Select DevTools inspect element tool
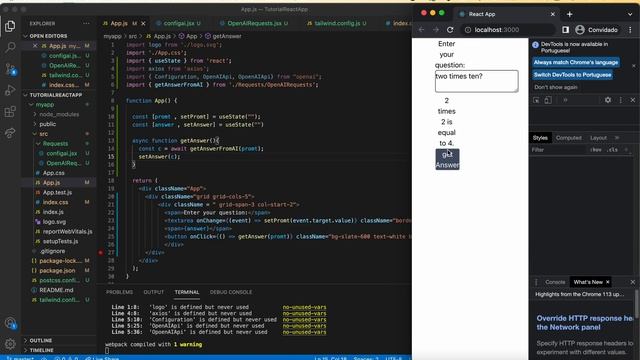 pyautogui.click(x=536, y=100)
